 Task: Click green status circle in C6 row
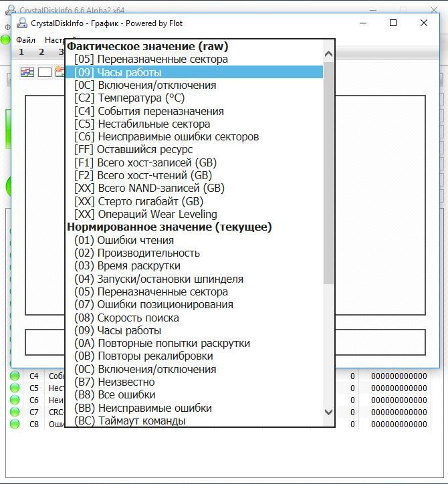point(15,400)
